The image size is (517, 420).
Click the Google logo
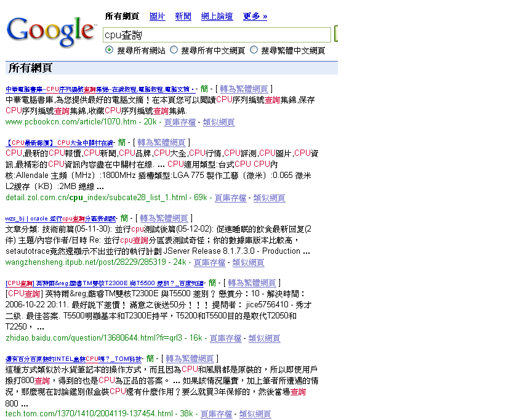tap(51, 31)
